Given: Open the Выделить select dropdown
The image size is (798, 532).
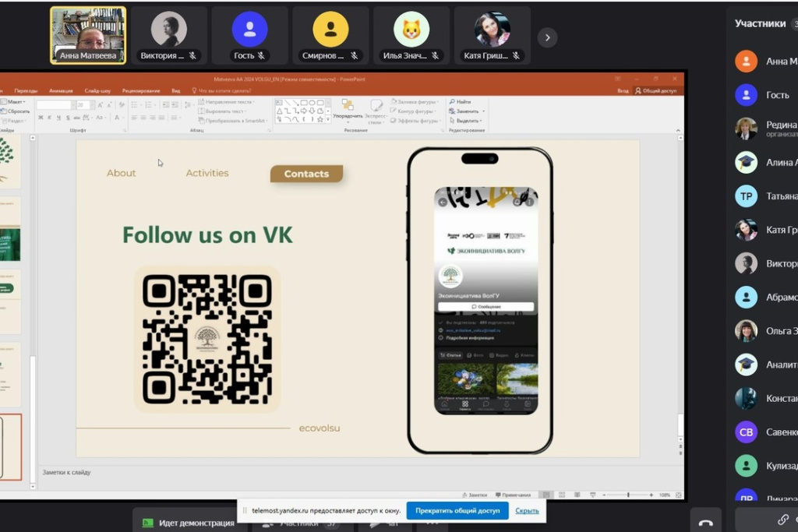Looking at the screenshot, I should pos(466,121).
